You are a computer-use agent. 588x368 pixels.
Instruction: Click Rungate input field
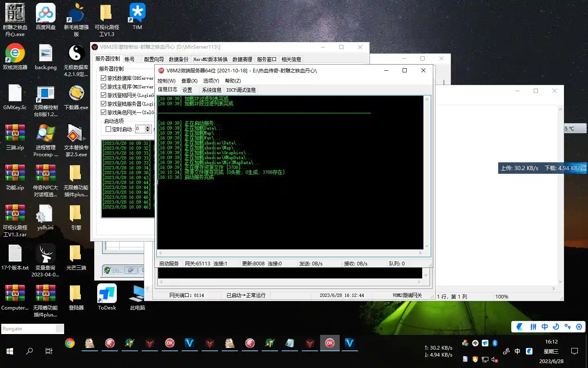tap(29, 329)
